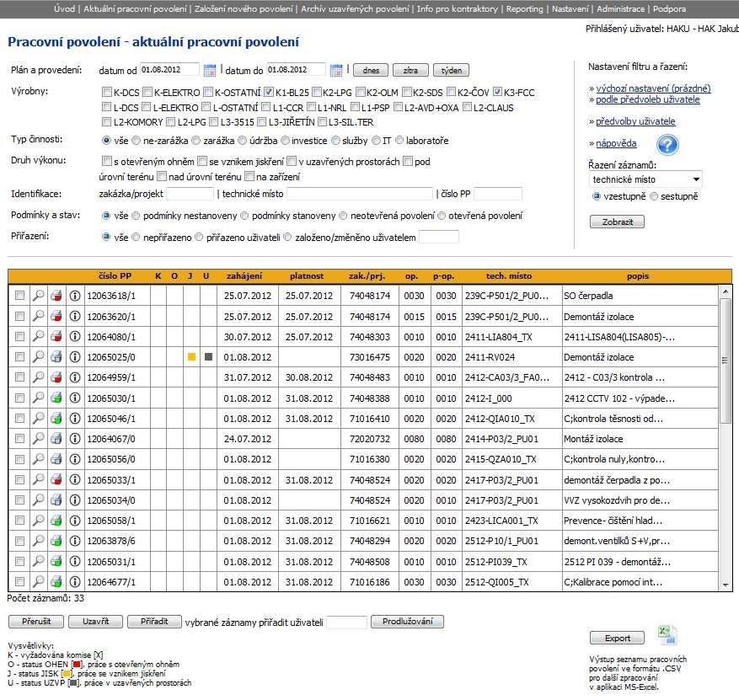Image resolution: width=739 pixels, height=700 pixels.
Task: Select 'otevřená povolení' status radio
Action: tap(442, 216)
